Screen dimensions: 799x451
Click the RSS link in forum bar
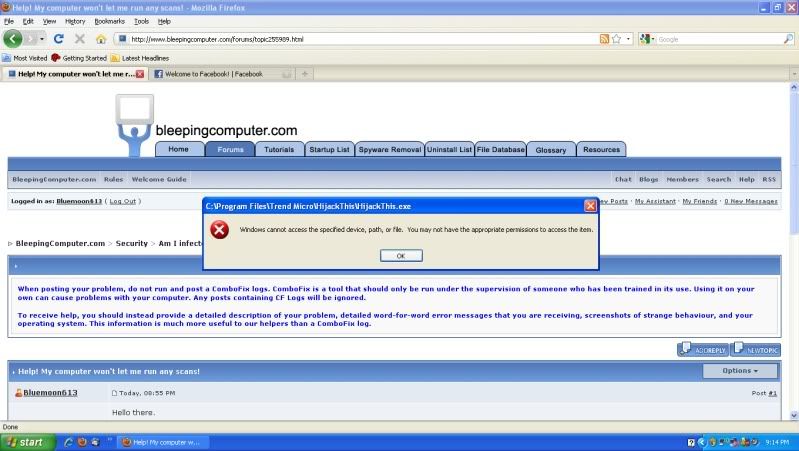pos(769,179)
